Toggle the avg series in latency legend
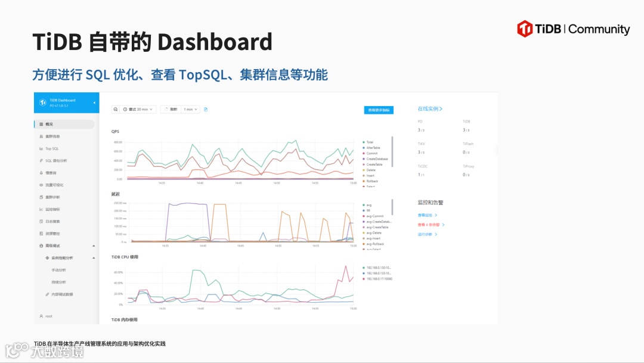Screen dimensions: 644x363 (367, 205)
